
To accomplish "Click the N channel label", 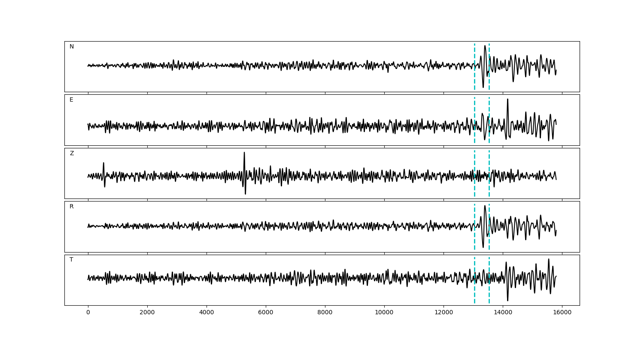I will click(72, 47).
